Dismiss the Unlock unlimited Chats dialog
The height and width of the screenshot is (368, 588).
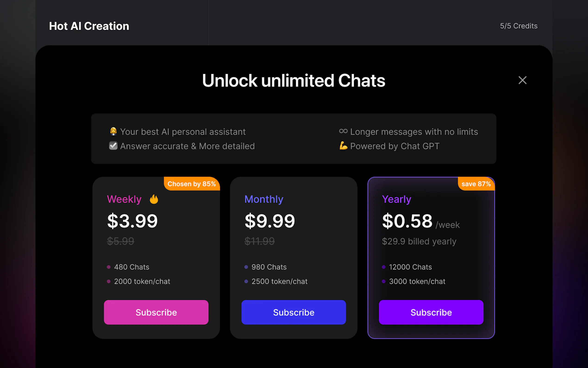tap(523, 80)
